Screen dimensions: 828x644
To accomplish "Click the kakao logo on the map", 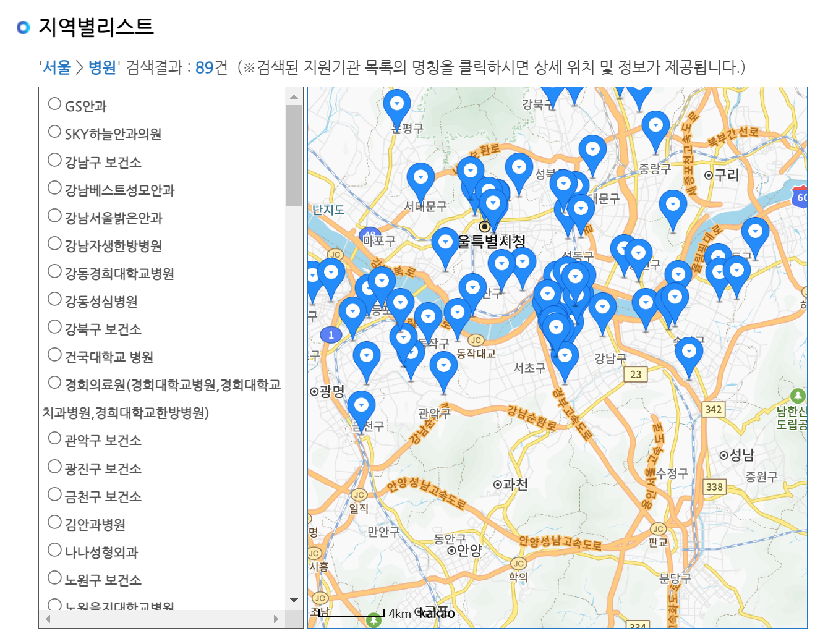I will pyautogui.click(x=435, y=614).
